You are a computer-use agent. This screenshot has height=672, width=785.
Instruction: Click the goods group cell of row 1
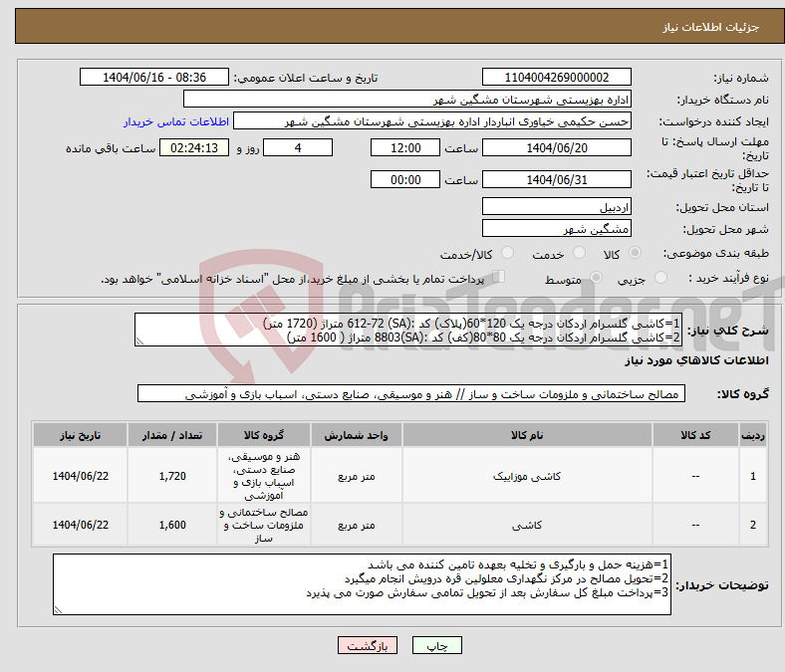264,476
